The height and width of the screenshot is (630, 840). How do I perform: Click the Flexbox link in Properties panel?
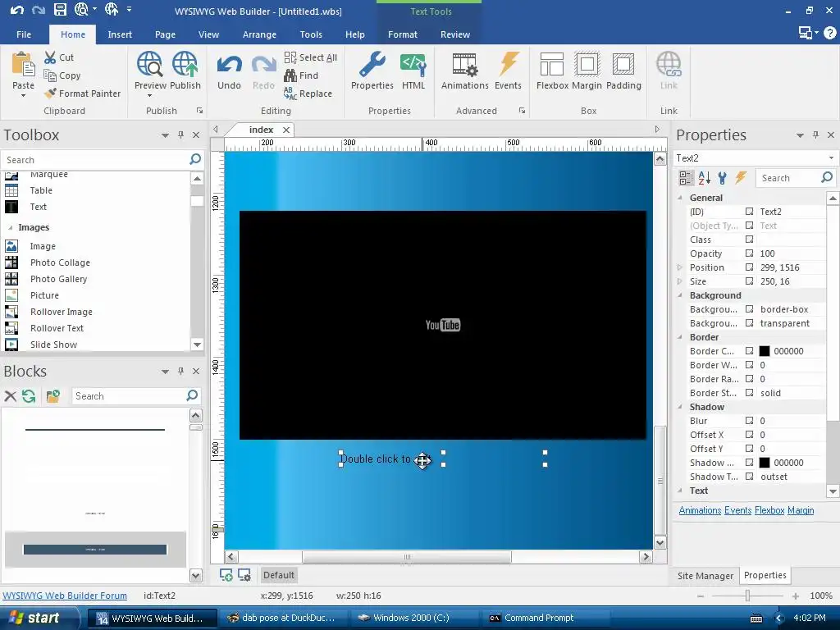click(x=769, y=510)
